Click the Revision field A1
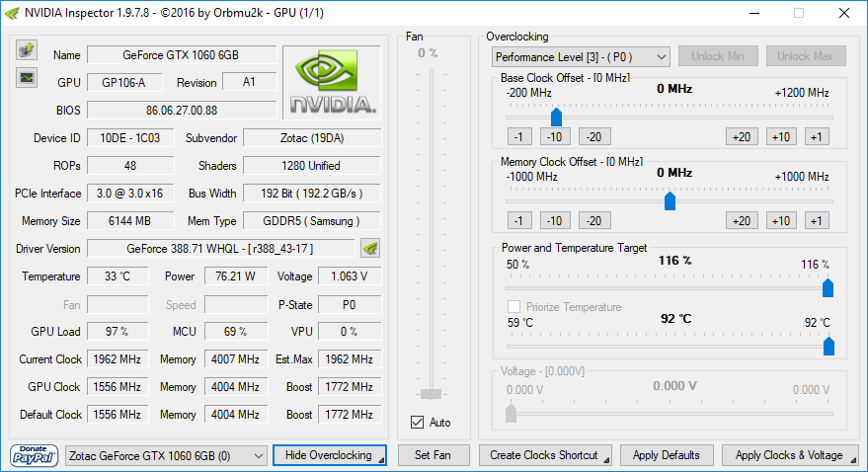Image resolution: width=868 pixels, height=472 pixels. tap(249, 82)
